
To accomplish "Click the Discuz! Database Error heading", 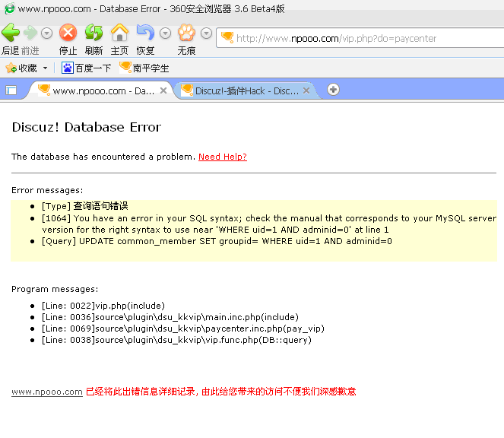I will (x=87, y=127).
